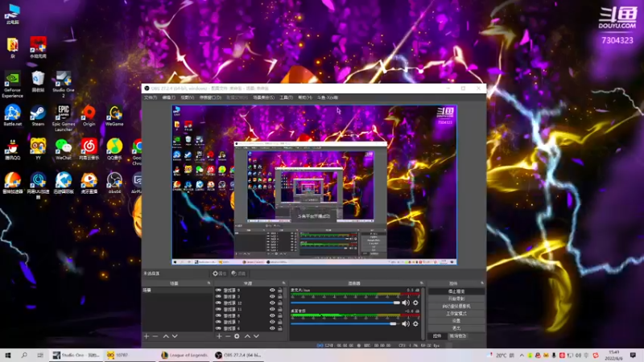Move source up in Sources panel
644x362 pixels.
247,336
